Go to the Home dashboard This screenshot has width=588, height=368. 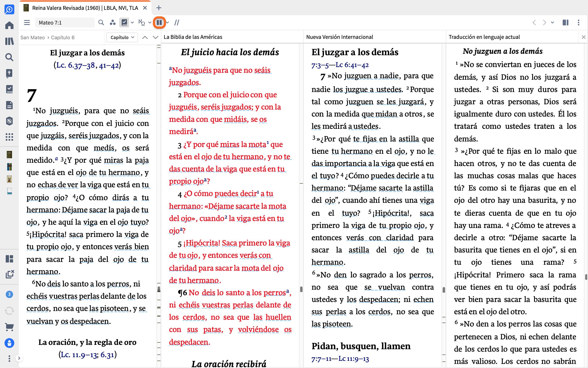[9, 25]
